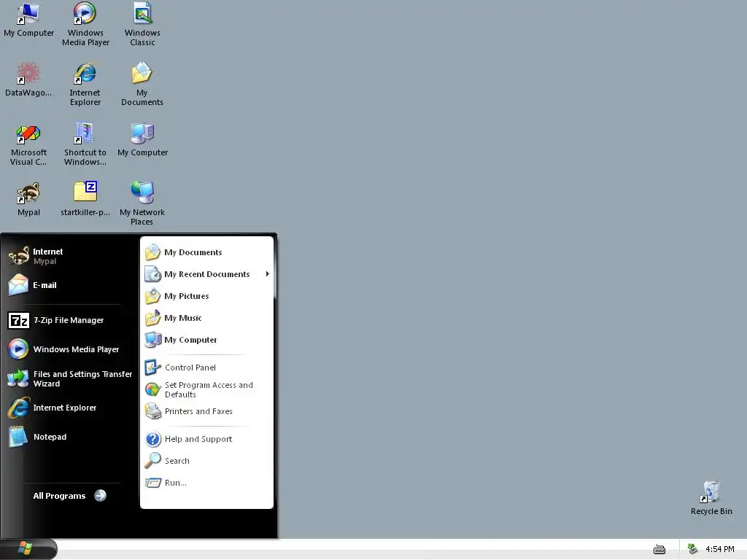Viewport: 747px width, 560px height.
Task: Select Windows Media Player desktop icon
Action: [85, 24]
